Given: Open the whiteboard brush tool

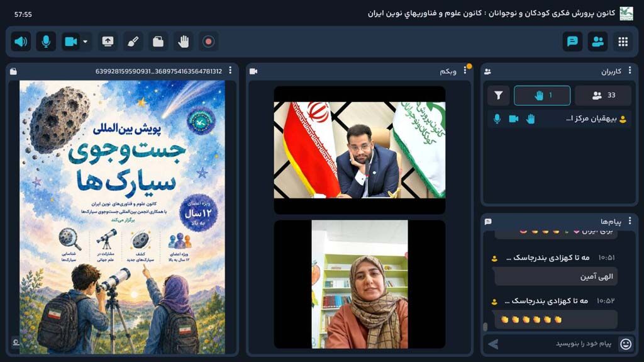Looking at the screenshot, I should (x=133, y=42).
